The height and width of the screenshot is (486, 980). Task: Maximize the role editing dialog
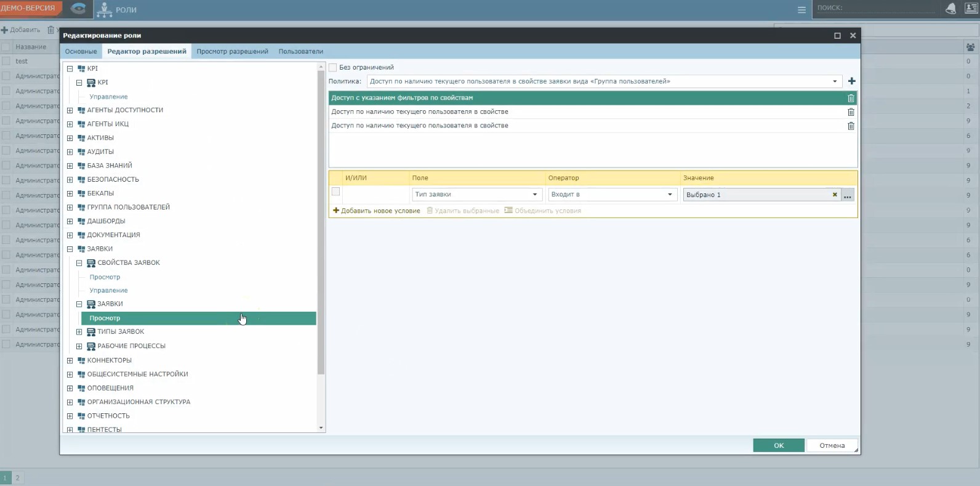point(837,36)
